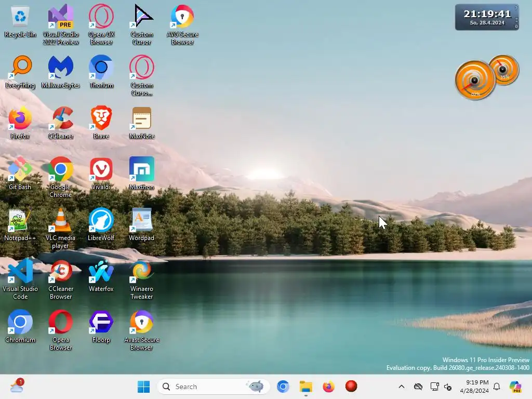
Task: Open the weather widget with notification badge
Action: tap(16, 386)
